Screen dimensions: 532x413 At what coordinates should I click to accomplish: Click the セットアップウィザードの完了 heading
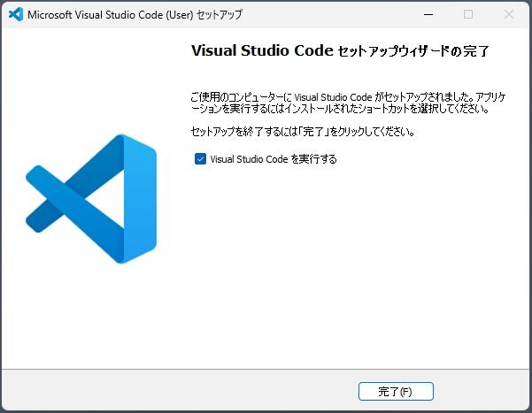pyautogui.click(x=413, y=52)
